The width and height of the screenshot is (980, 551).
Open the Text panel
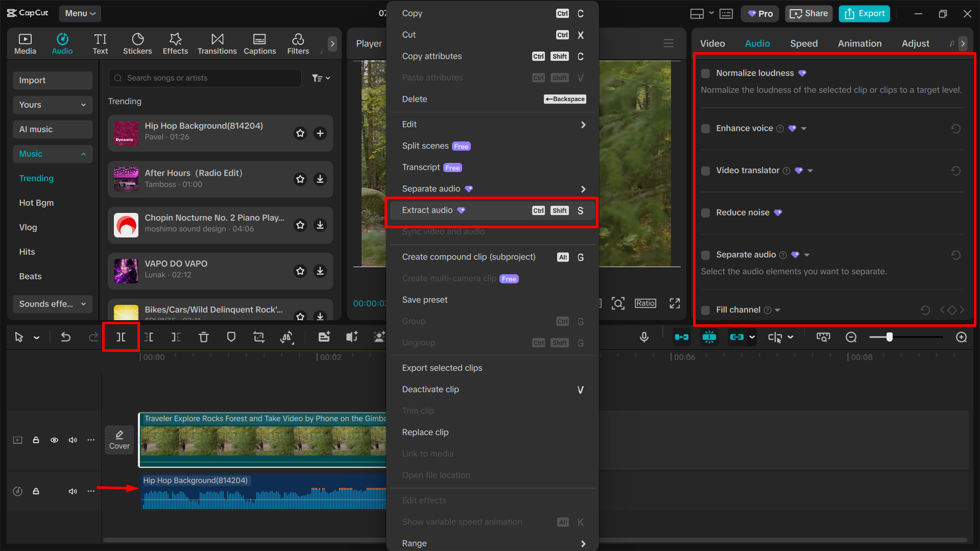pyautogui.click(x=100, y=44)
